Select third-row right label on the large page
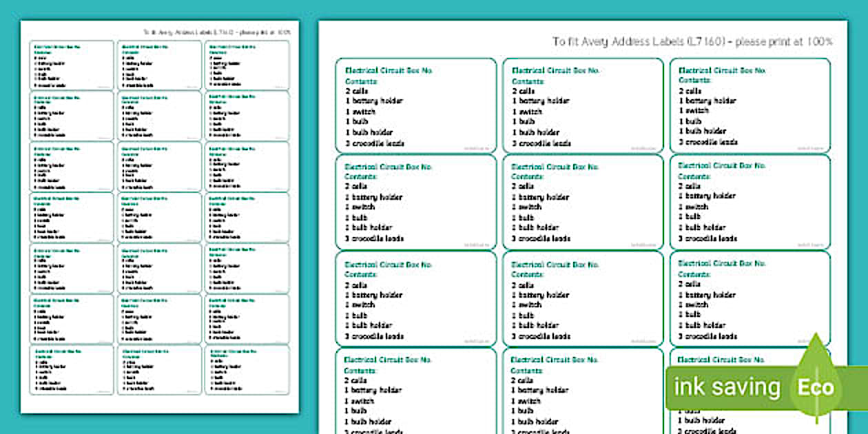This screenshot has height=434, width=868. tap(750, 298)
